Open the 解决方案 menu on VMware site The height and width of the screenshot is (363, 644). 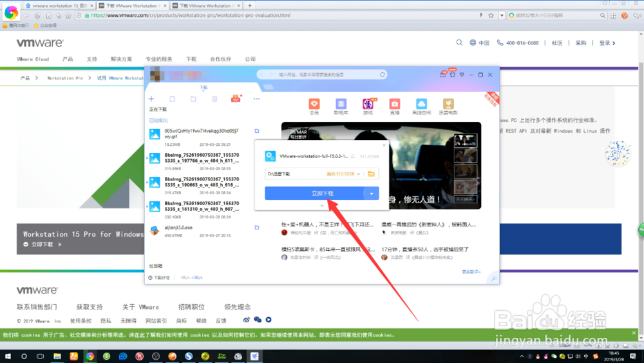coord(121,59)
